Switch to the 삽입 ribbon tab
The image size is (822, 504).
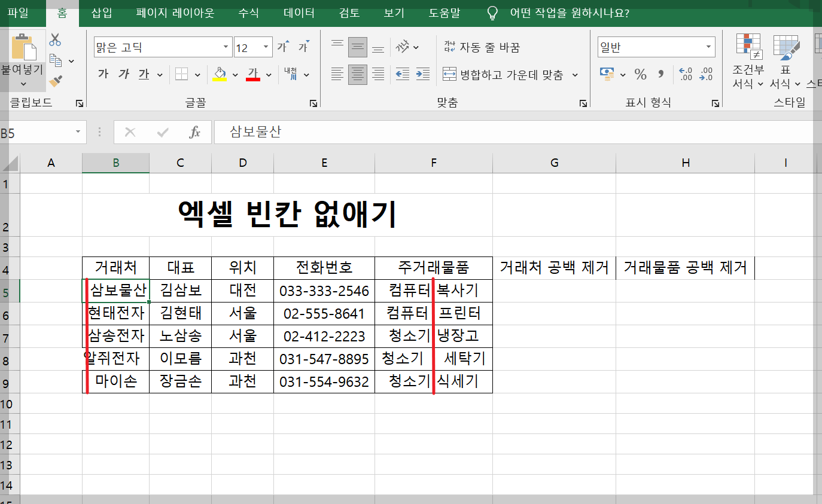[x=102, y=13]
